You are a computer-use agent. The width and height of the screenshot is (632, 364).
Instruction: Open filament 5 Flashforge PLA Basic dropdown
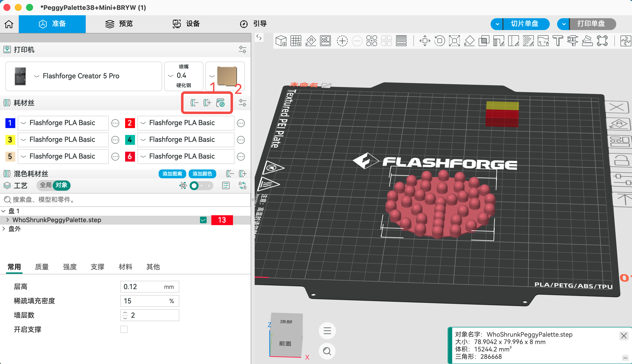click(x=63, y=156)
